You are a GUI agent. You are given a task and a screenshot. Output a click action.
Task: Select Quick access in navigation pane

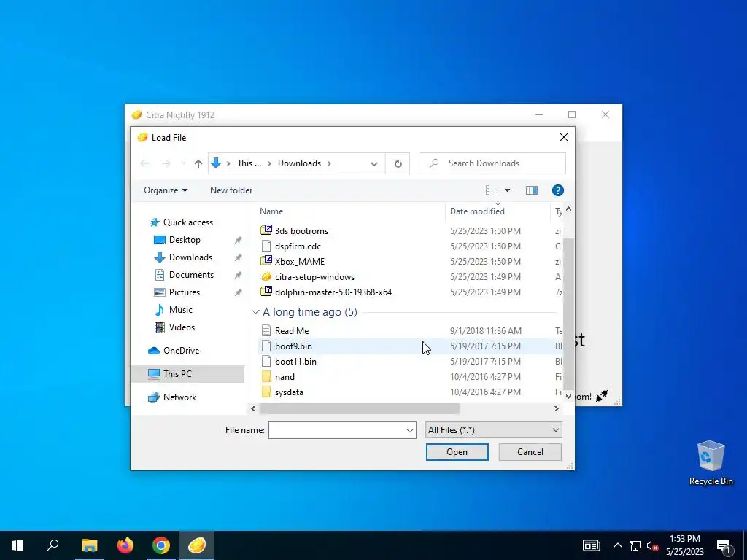(187, 222)
